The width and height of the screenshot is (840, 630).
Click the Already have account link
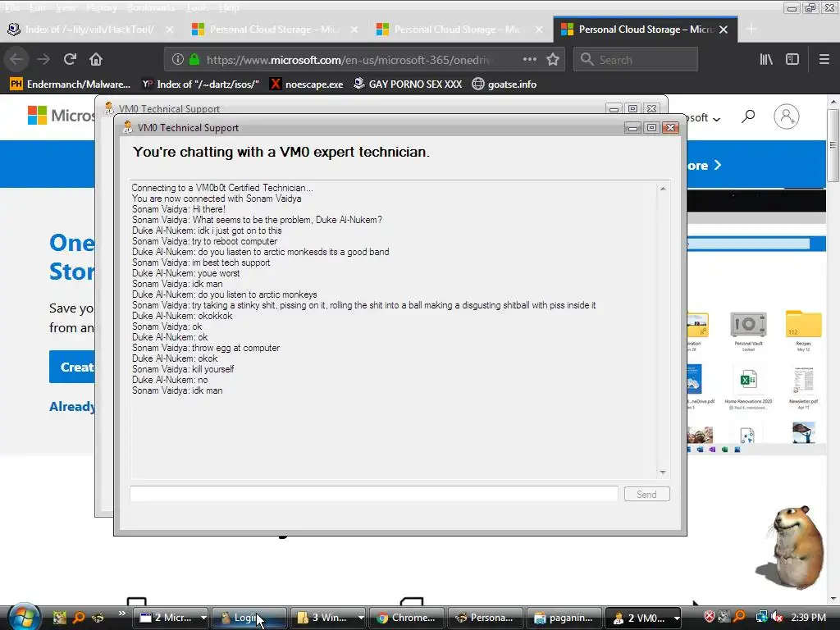coord(72,407)
